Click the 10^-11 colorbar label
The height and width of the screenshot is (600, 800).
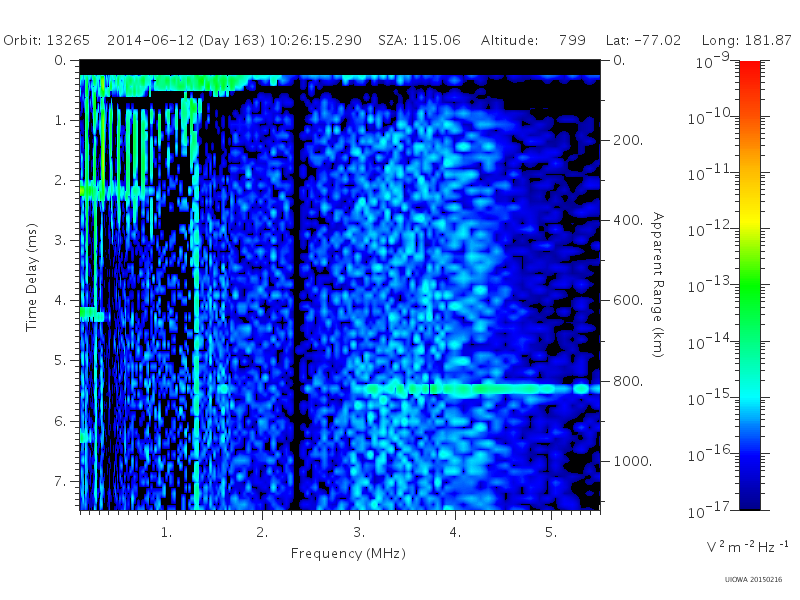point(711,173)
